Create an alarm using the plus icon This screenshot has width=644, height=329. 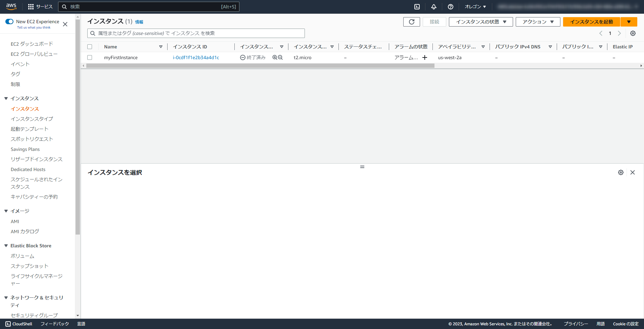(x=425, y=57)
